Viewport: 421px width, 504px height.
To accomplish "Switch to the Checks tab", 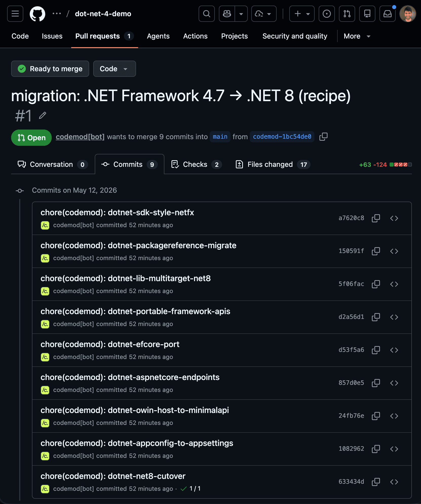I will [x=197, y=164].
